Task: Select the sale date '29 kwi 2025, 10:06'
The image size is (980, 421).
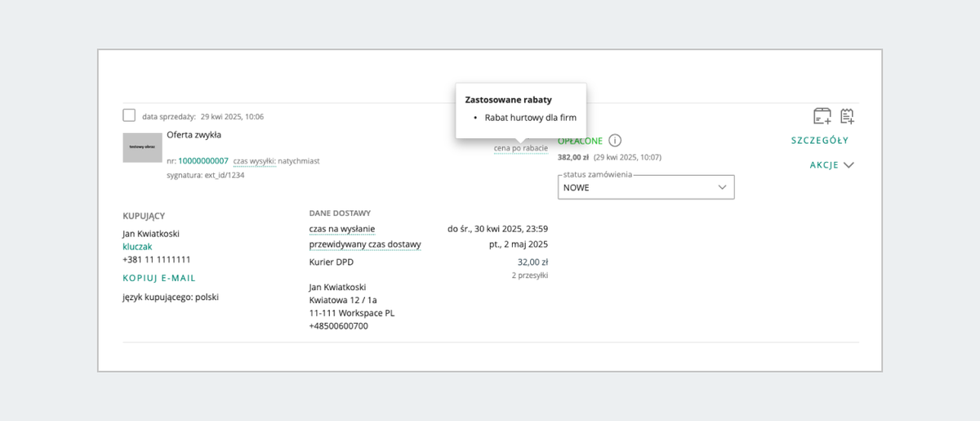Action: 232,117
